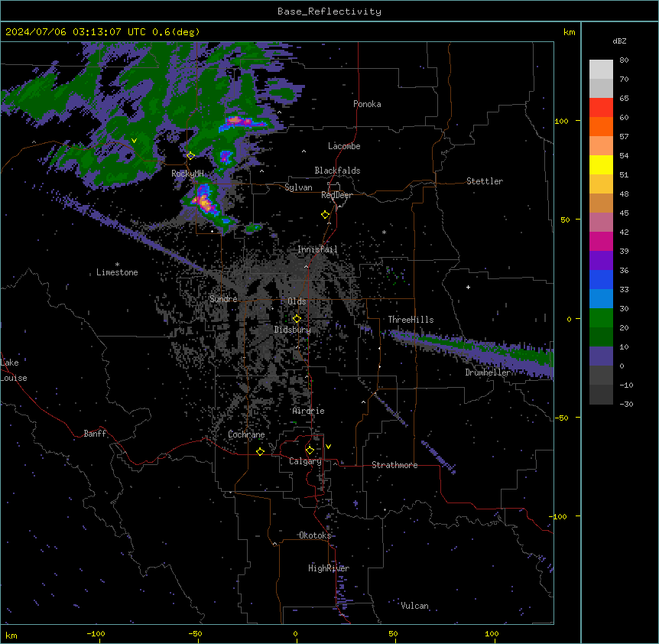
Task: Click the Calgary city label
Action: pos(305,461)
